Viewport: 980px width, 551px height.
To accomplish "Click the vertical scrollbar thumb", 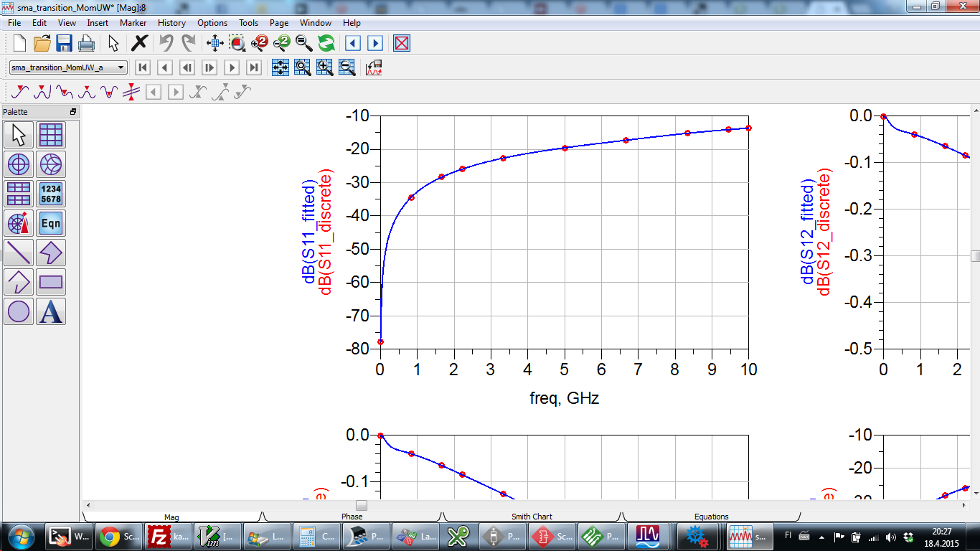I will tap(975, 256).
